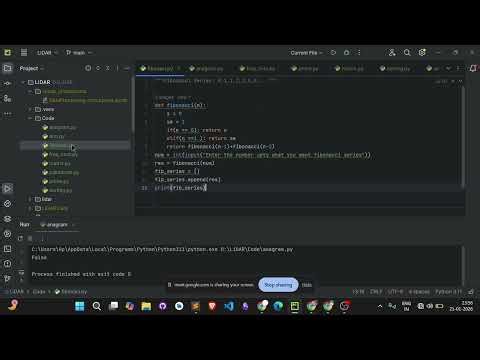Click Hide on the sharing banner
Viewport: 480px width, 360px height.
pyautogui.click(x=307, y=285)
